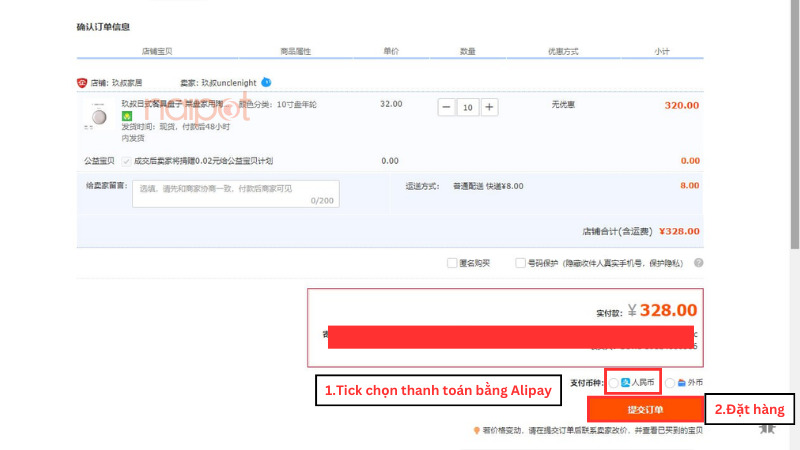Tick the 匿名购买 anonymous purchase checkbox
Screen dimensions: 800x450
click(x=452, y=263)
